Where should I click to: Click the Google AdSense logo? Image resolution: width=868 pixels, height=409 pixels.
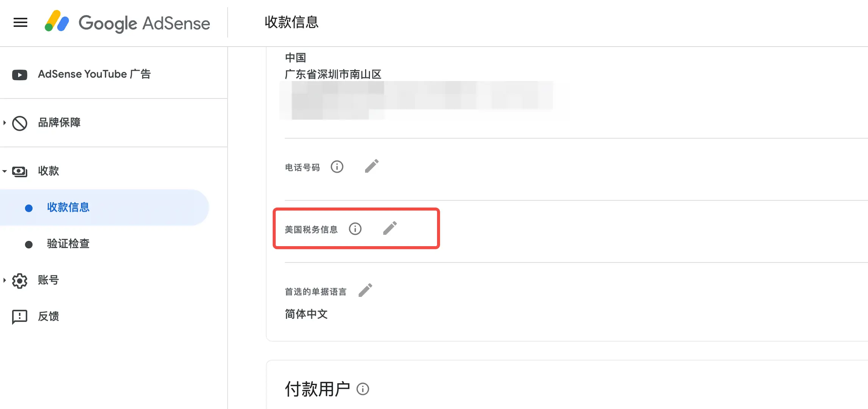coord(127,22)
